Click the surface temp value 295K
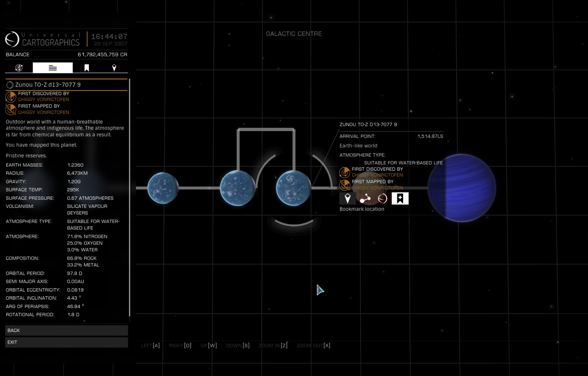This screenshot has height=376, width=588. point(73,190)
